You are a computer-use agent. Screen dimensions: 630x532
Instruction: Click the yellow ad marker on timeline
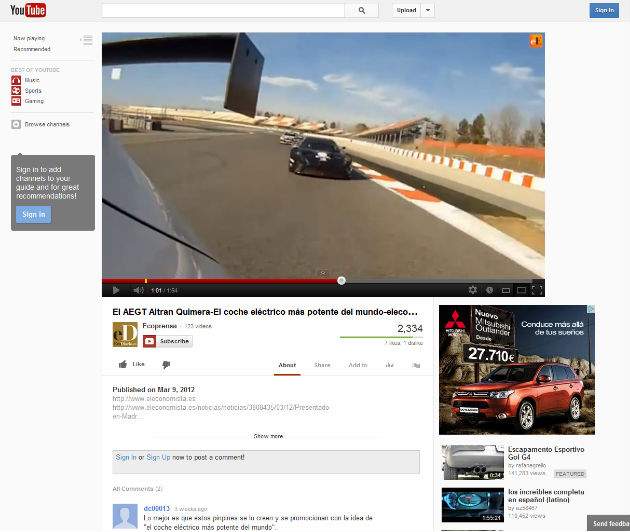pyautogui.click(x=146, y=281)
